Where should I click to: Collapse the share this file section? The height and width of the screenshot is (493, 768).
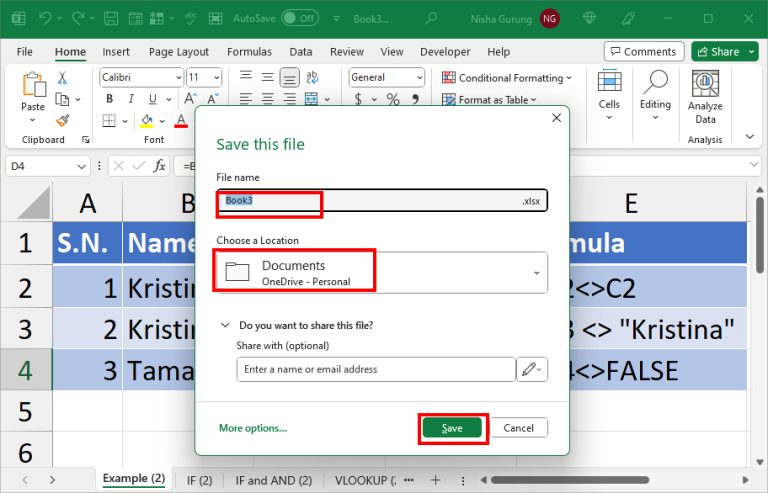click(x=225, y=325)
